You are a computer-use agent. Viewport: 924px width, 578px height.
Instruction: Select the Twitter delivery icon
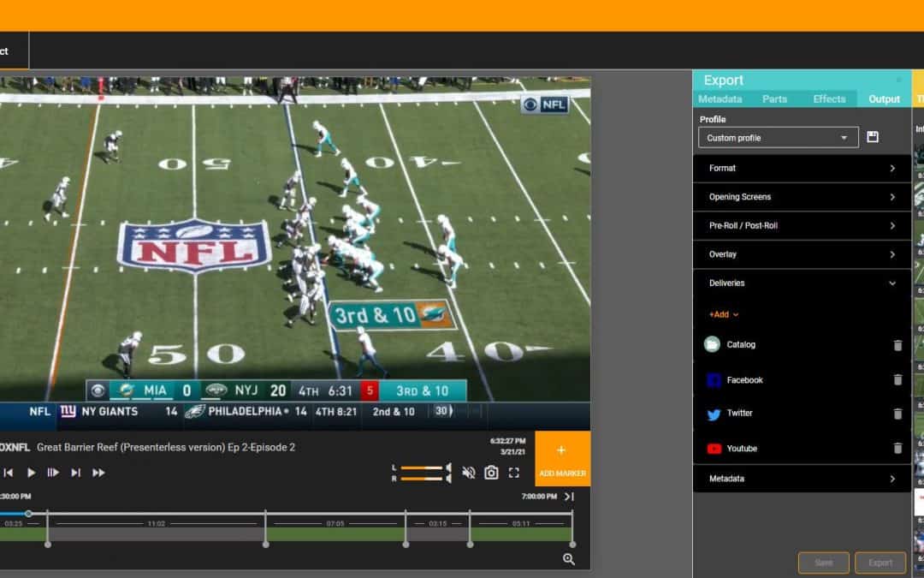(714, 414)
